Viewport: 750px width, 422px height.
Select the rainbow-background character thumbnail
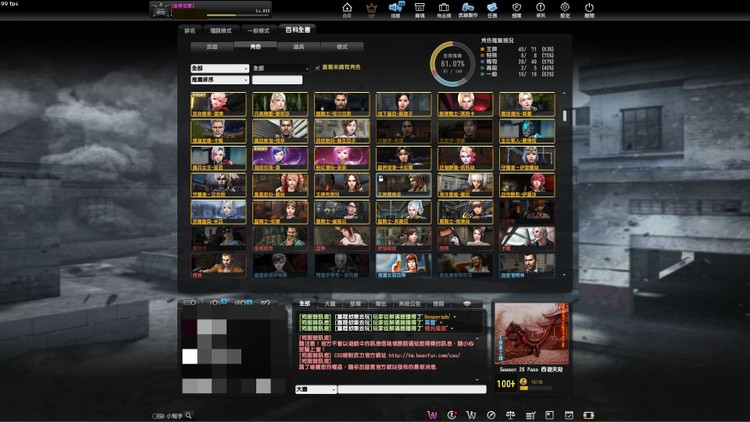403,266
